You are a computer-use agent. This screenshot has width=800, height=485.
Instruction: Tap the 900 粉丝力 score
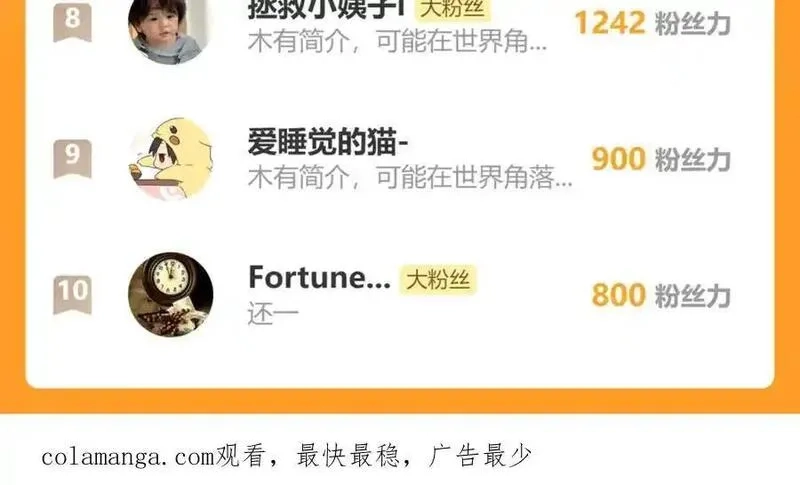[661, 159]
